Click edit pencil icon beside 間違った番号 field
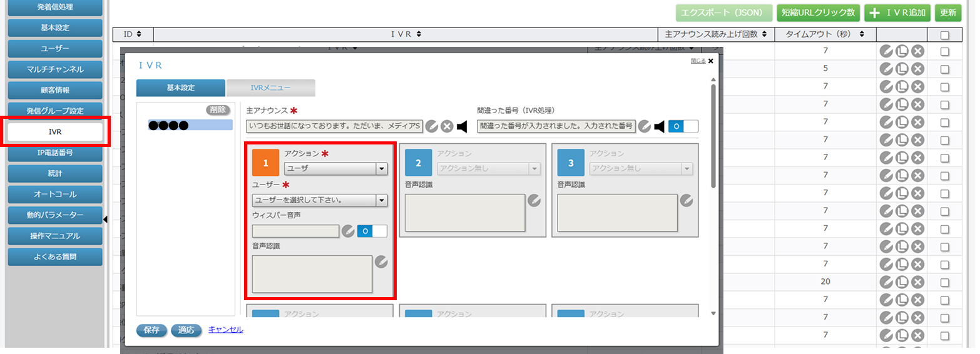Screen dimensions: 980x354 [x=644, y=127]
